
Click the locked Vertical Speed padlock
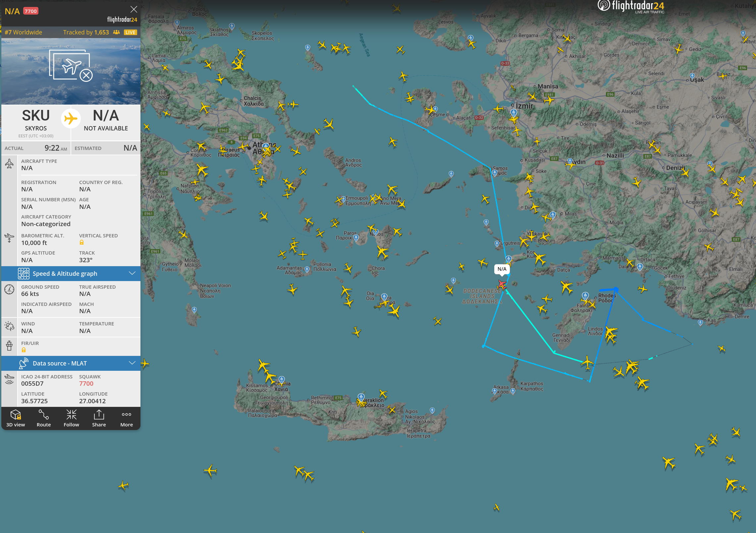tap(81, 243)
